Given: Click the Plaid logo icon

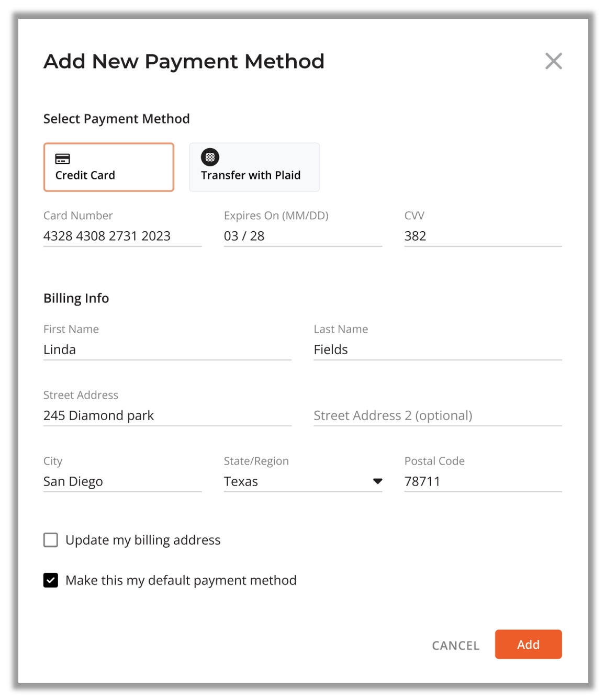Looking at the screenshot, I should tap(210, 157).
